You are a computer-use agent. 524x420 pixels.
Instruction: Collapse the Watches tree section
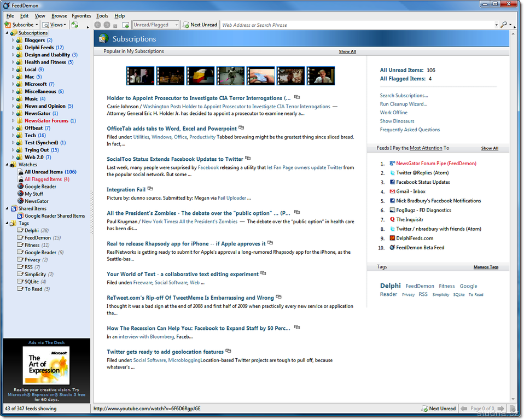click(7, 165)
